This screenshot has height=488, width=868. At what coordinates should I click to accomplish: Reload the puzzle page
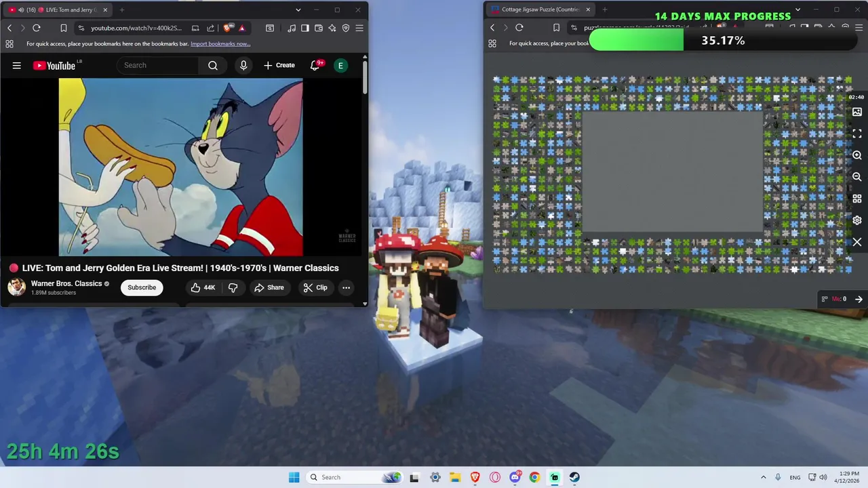point(519,28)
